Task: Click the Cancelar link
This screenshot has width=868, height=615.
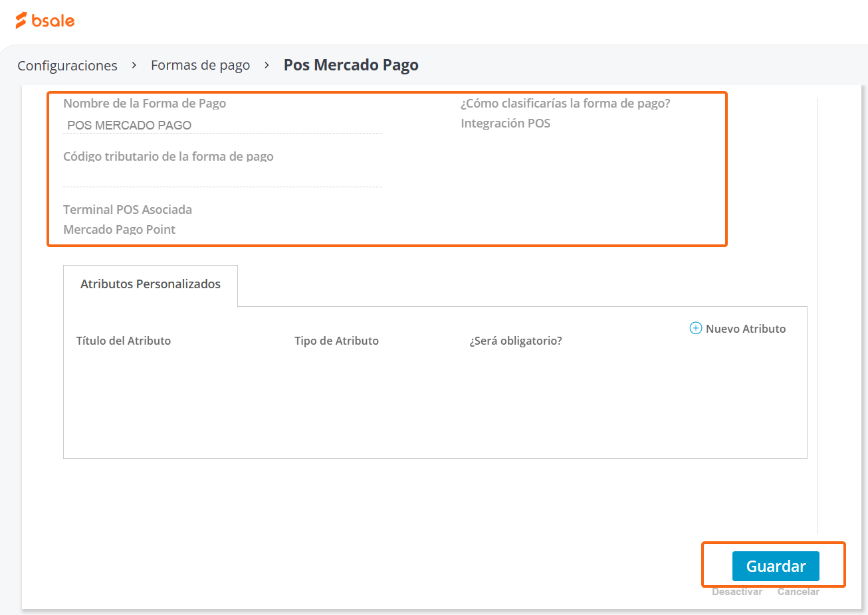Action: coord(798,592)
